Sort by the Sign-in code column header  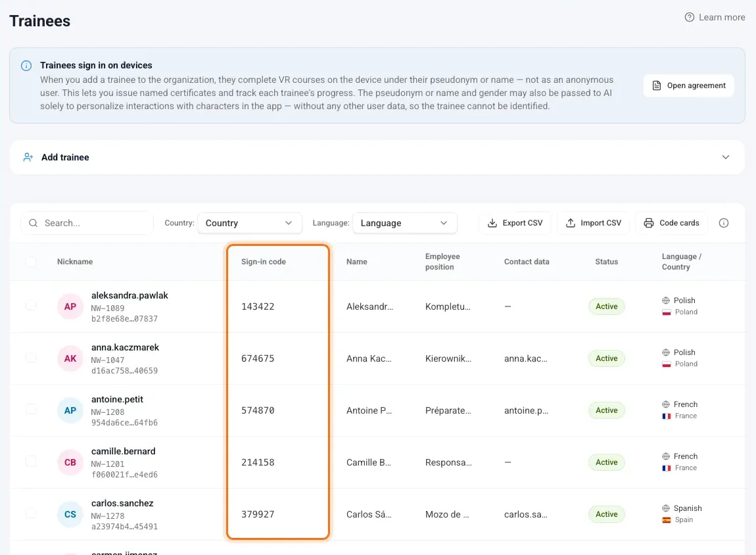click(x=263, y=262)
